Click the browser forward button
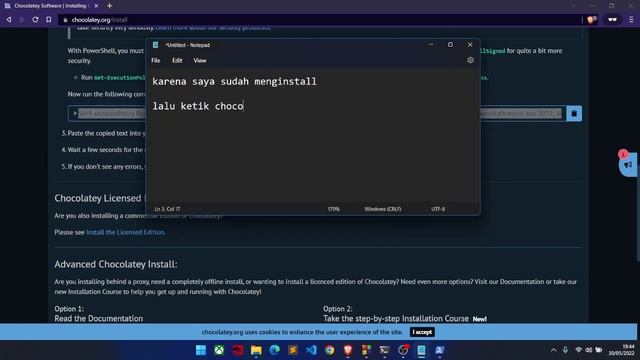The image size is (640, 360). [x=22, y=20]
